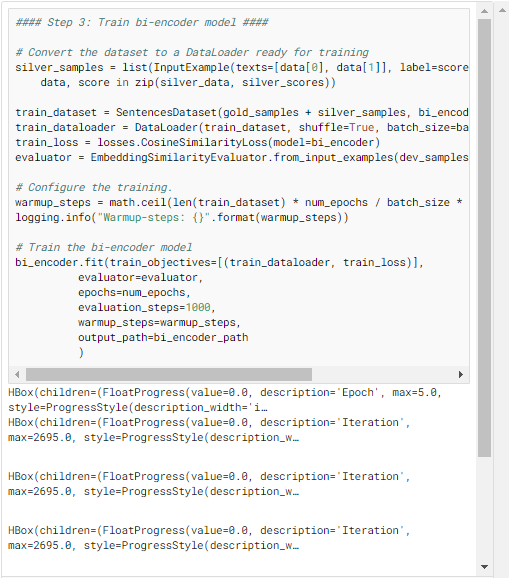Click the line starting 'train_dataset = SentencesDataset'
This screenshot has width=510, height=578.
click(242, 112)
